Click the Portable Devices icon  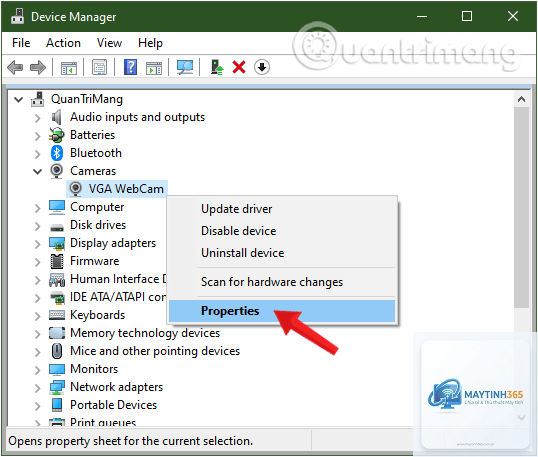pos(57,405)
